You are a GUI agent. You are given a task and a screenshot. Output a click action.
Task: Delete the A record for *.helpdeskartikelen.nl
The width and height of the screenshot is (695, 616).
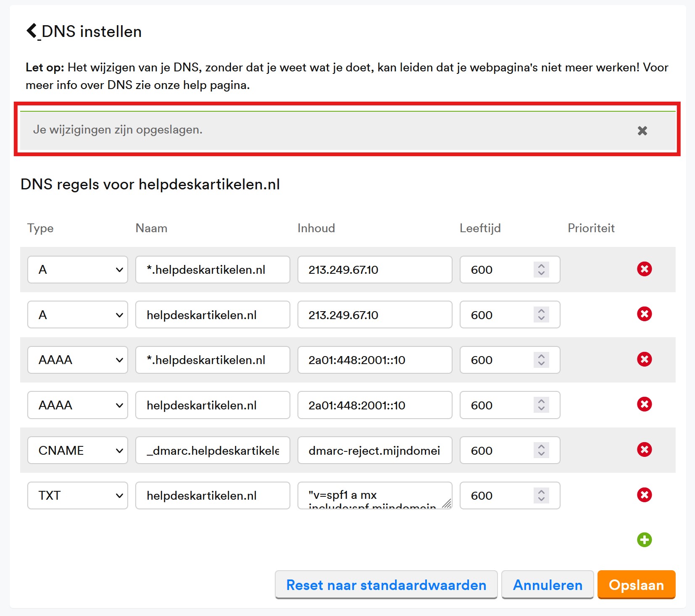click(x=644, y=269)
